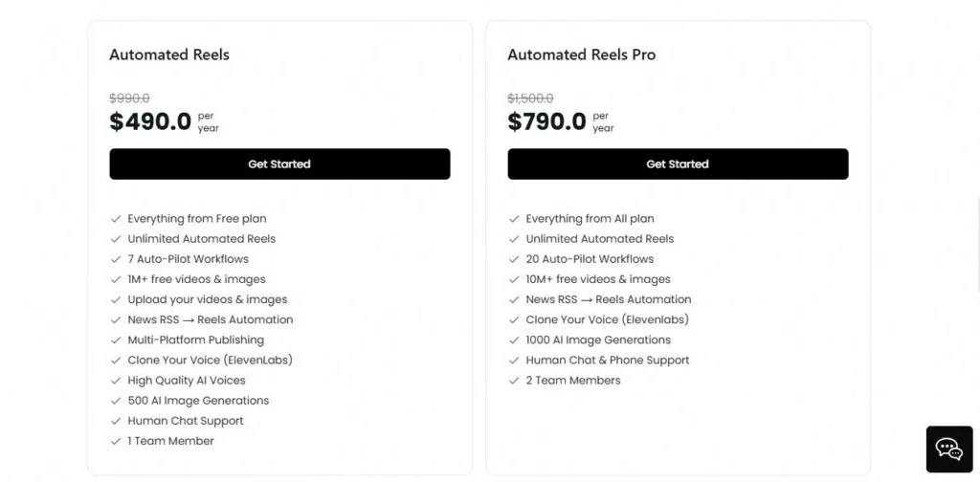The height and width of the screenshot is (482, 980).
Task: Click checkmark beside 7 Auto-Pilot Workflows
Action: pos(116,259)
